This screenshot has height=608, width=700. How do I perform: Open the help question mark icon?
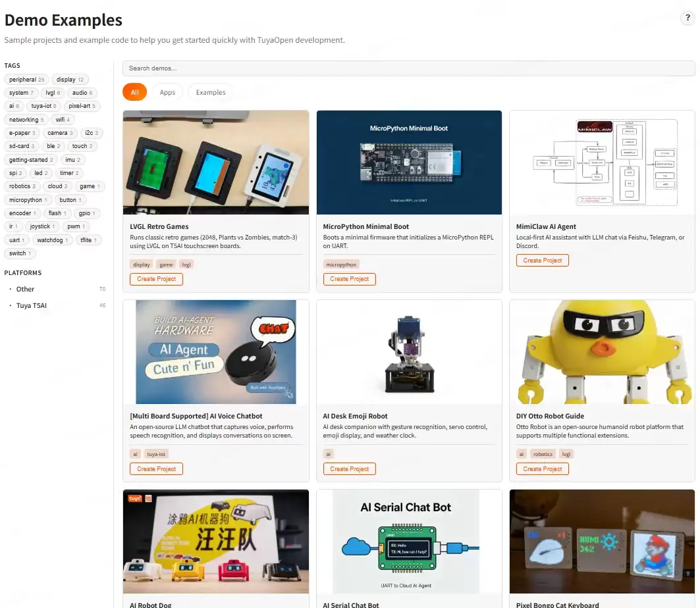[687, 18]
